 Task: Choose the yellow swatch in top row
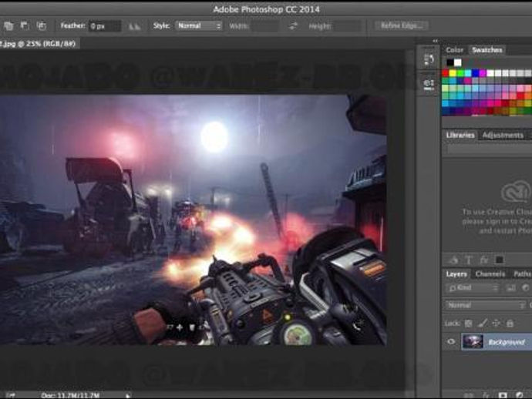pos(453,73)
